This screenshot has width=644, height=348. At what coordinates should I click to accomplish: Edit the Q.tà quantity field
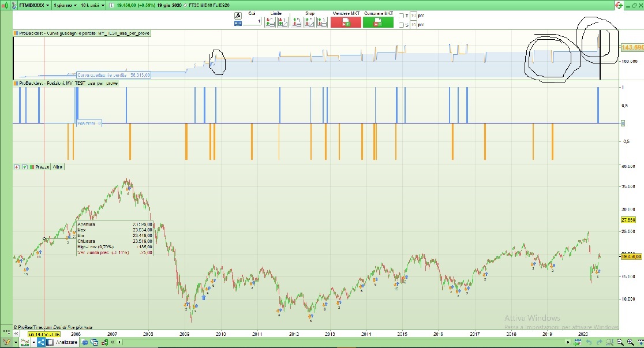click(252, 21)
